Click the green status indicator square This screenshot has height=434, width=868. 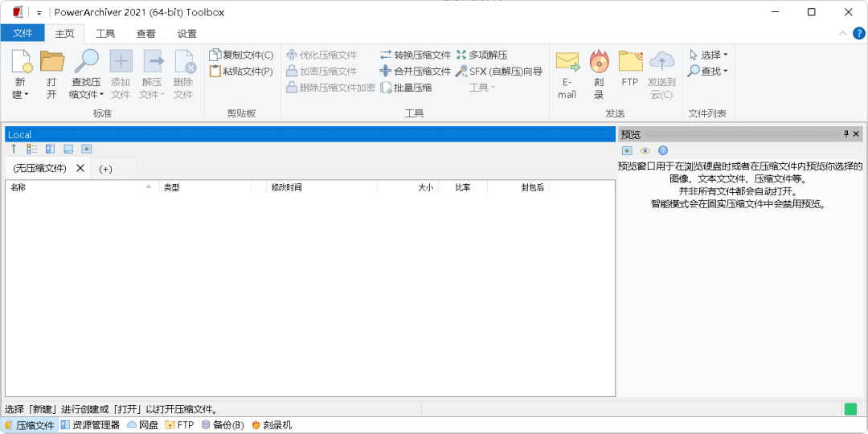[850, 410]
